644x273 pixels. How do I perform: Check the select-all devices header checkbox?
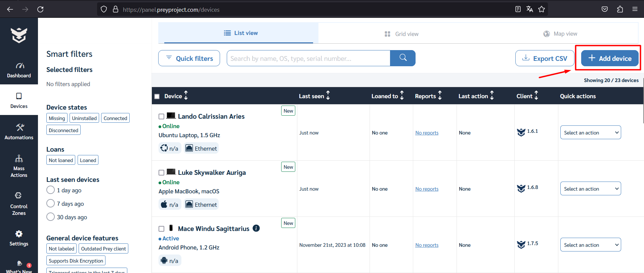point(157,96)
